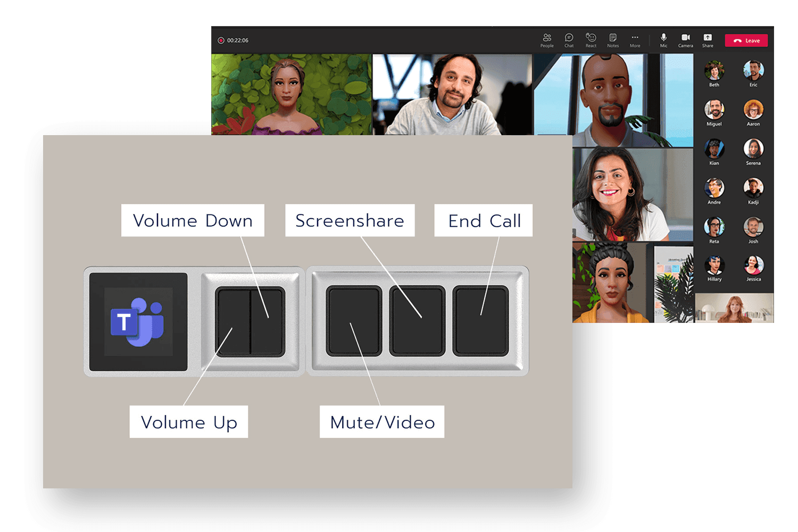Viewport: 798px width, 532px height.
Task: Open the Chat panel in Teams meeting
Action: 569,40
